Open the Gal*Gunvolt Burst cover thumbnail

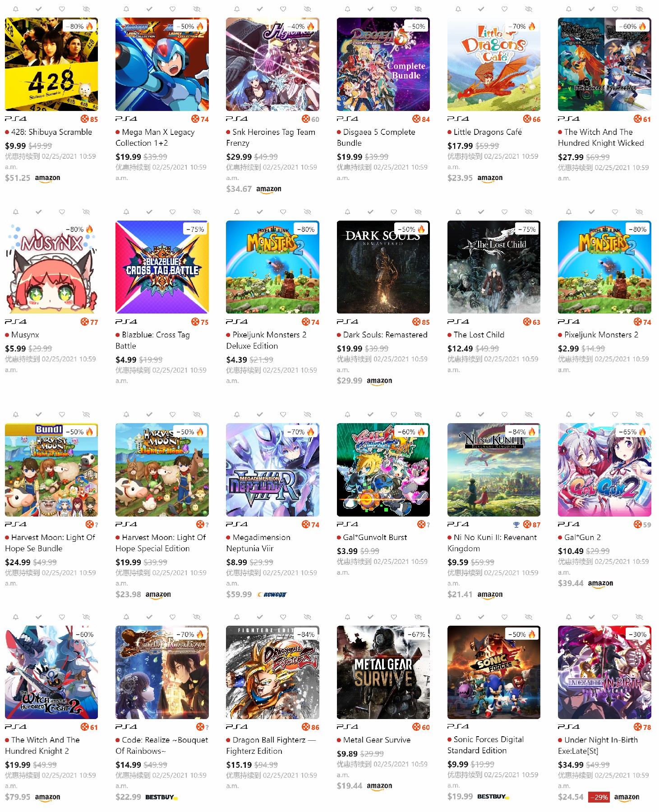click(x=383, y=470)
